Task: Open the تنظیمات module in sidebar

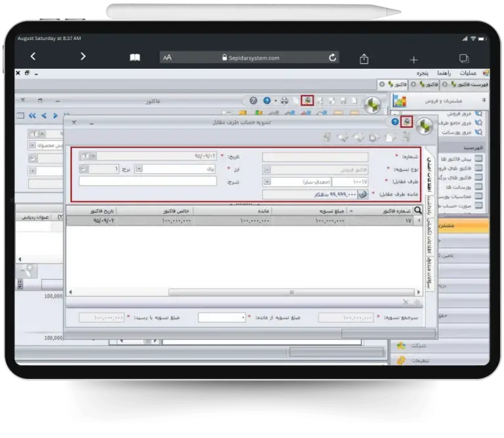Action: coord(440,360)
